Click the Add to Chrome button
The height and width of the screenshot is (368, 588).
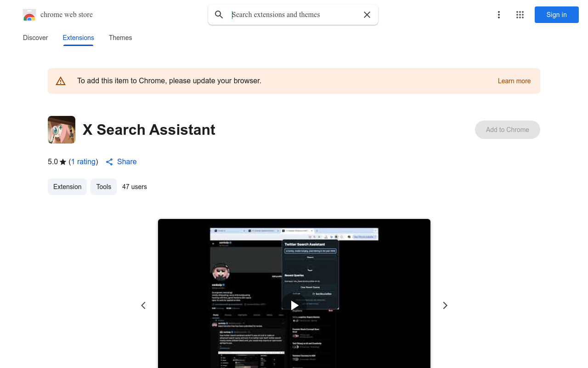point(508,130)
